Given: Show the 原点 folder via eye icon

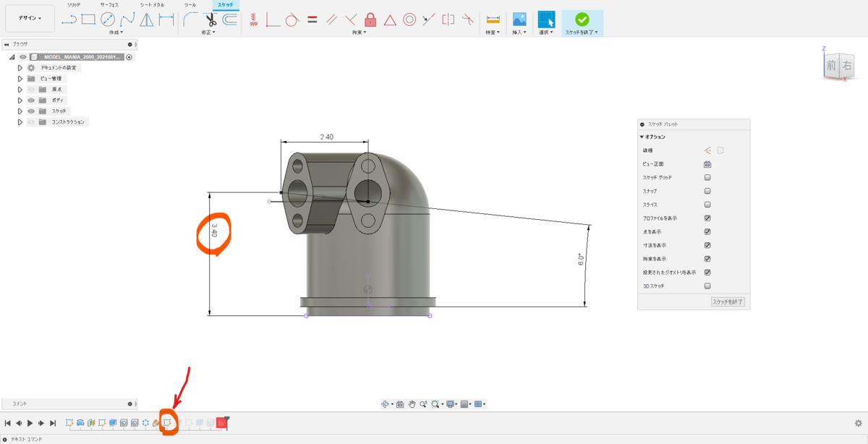Looking at the screenshot, I should click(x=31, y=90).
